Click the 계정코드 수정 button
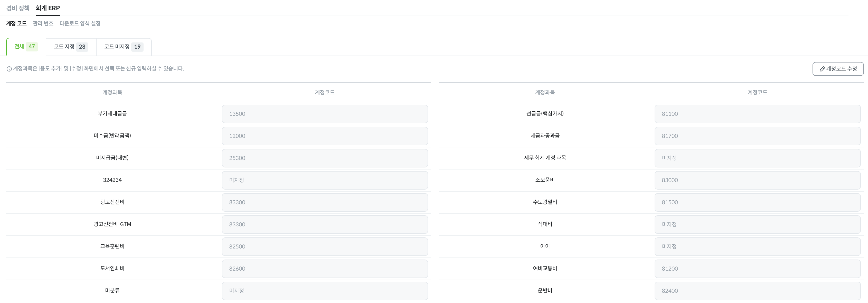The height and width of the screenshot is (303, 868). 838,69
